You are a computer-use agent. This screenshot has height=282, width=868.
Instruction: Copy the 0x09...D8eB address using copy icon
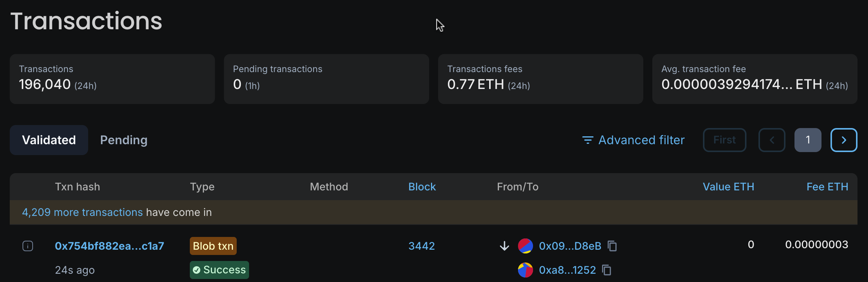(x=612, y=246)
